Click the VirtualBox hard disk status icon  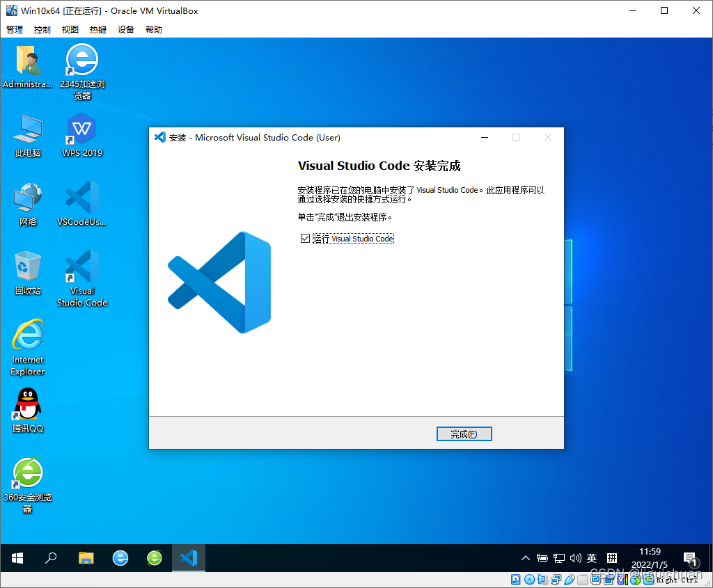pyautogui.click(x=516, y=580)
